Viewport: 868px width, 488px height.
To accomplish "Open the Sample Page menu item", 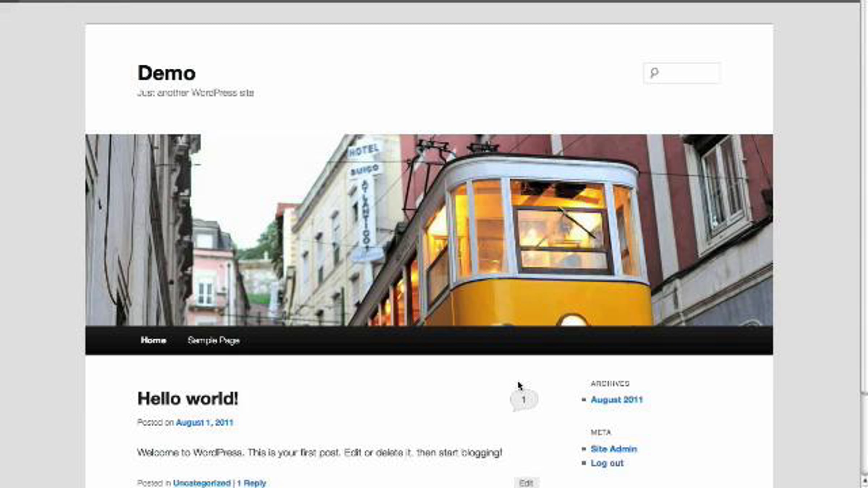I will click(x=213, y=340).
